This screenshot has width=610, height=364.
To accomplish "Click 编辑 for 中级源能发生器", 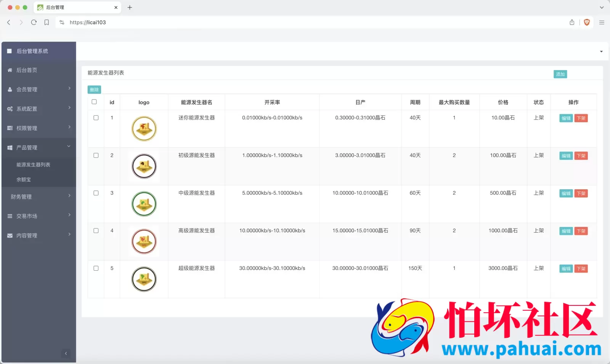I will pos(566,194).
